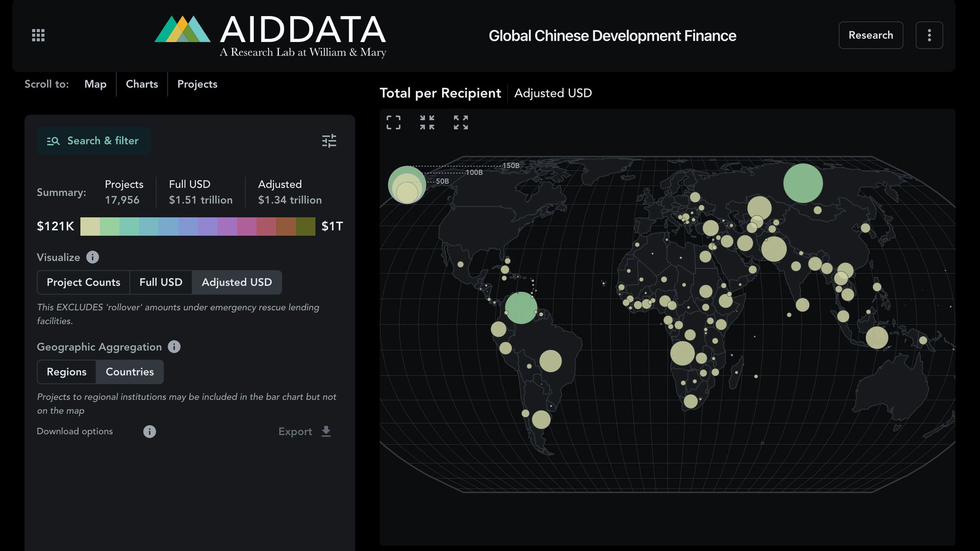The height and width of the screenshot is (551, 980).
Task: Click the $121K to $1T color scale bar
Action: [197, 226]
